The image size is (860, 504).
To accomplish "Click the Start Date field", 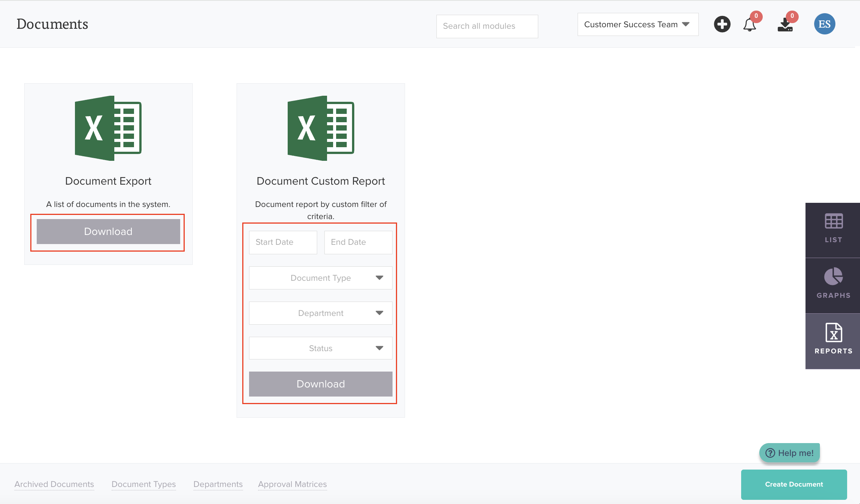I will pos(283,242).
